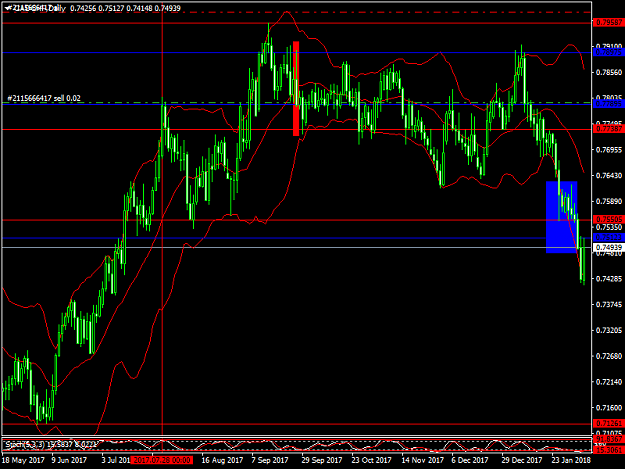This screenshot has height=469, width=625.
Task: Select the blue rectangle near January 2018
Action: [561, 217]
